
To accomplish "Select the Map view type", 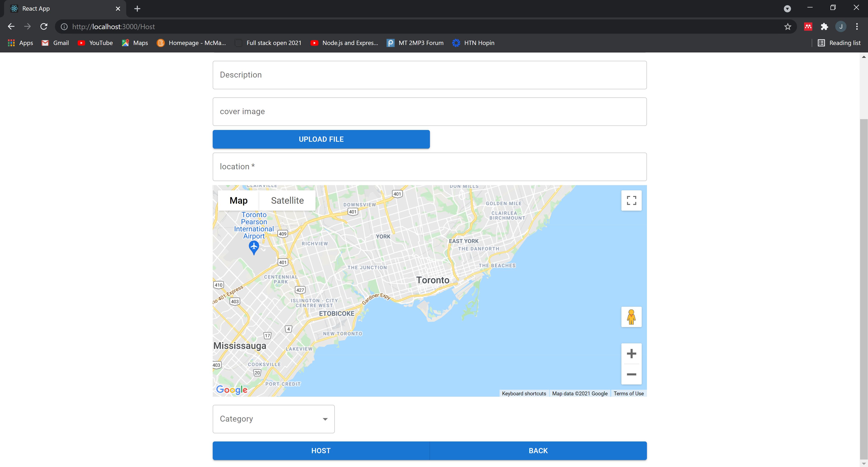I will click(238, 200).
